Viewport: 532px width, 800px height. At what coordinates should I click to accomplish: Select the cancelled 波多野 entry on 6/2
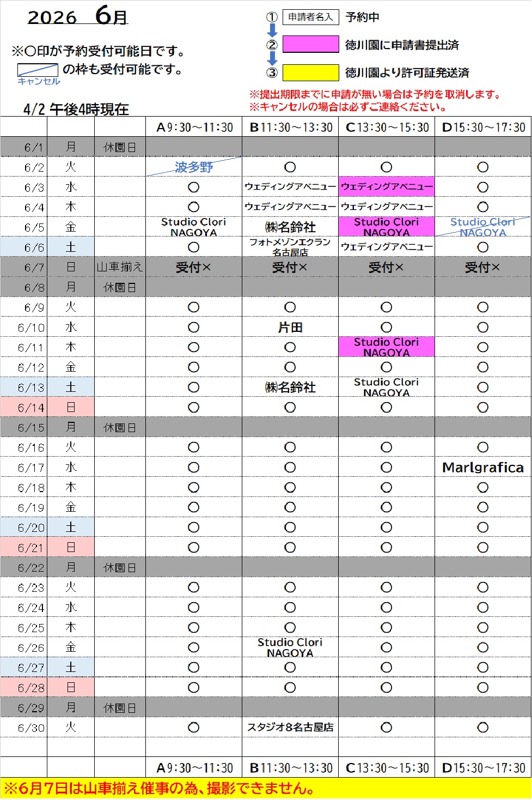tap(194, 167)
